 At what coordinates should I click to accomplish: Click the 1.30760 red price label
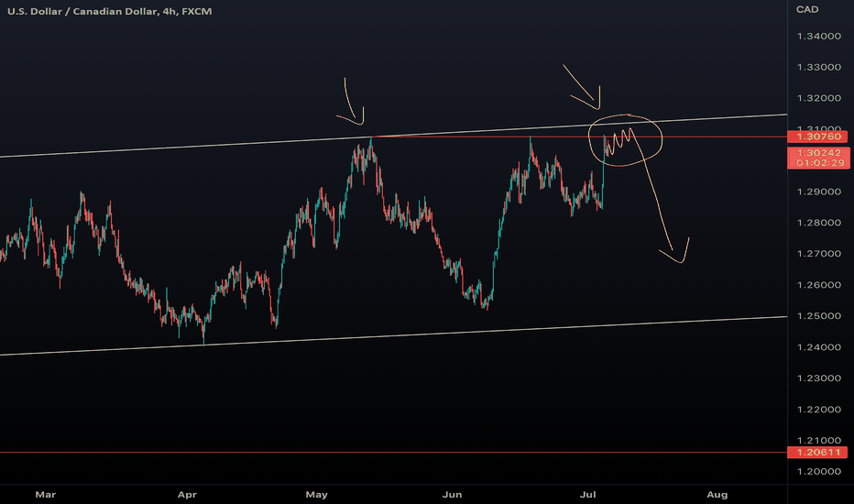(x=818, y=137)
